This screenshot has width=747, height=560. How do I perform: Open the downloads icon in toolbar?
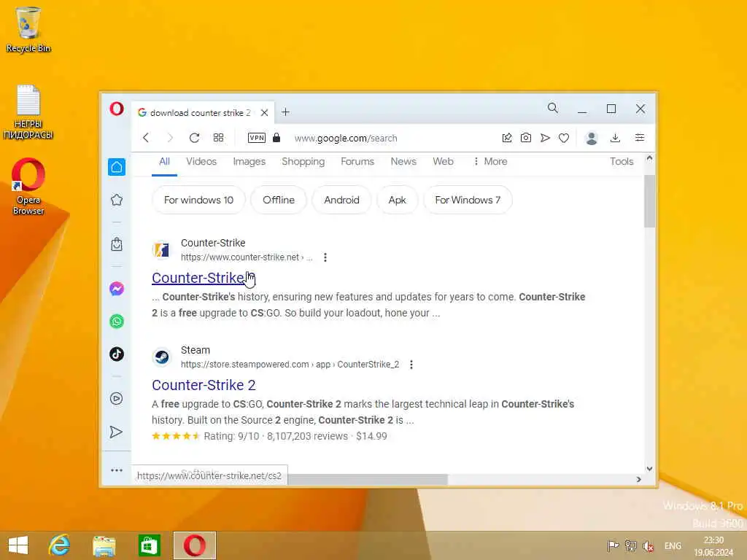tap(616, 138)
